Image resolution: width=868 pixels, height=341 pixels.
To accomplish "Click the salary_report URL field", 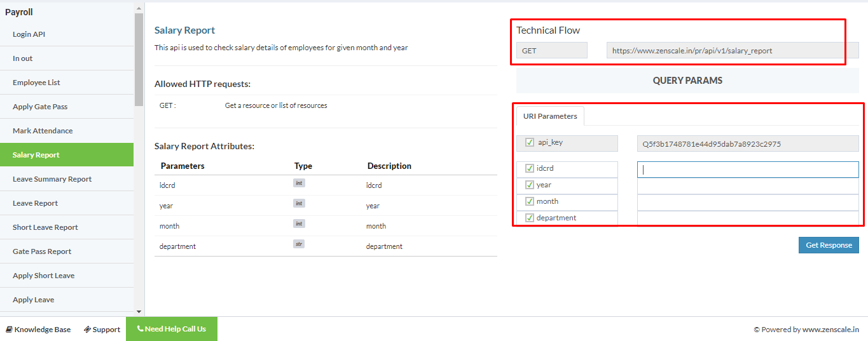I will [733, 50].
